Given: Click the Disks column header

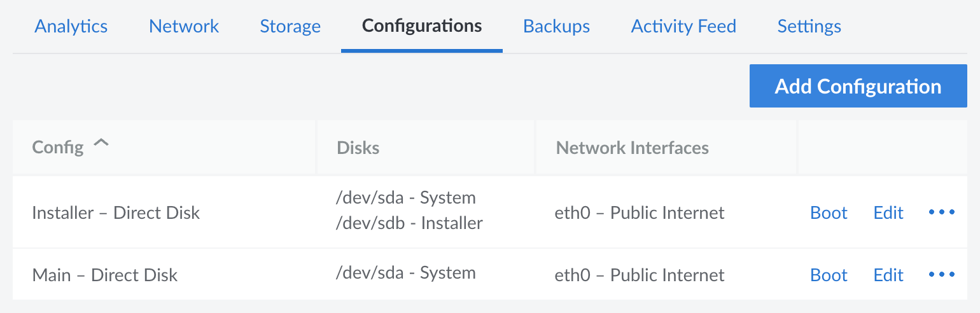Looking at the screenshot, I should pos(358,148).
